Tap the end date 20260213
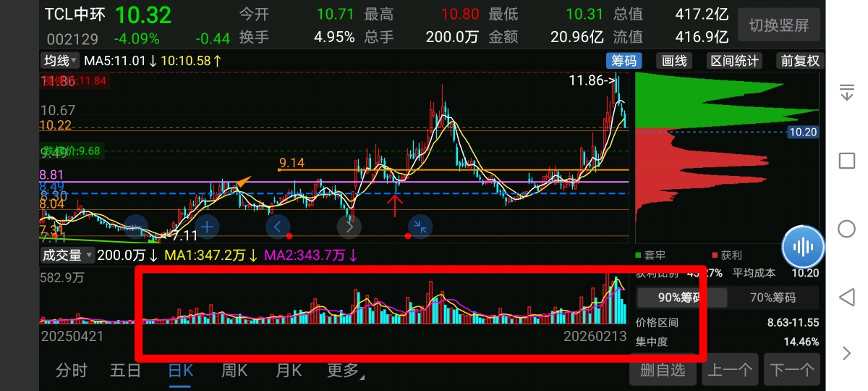Viewport: 868px width, 391px height. [595, 337]
